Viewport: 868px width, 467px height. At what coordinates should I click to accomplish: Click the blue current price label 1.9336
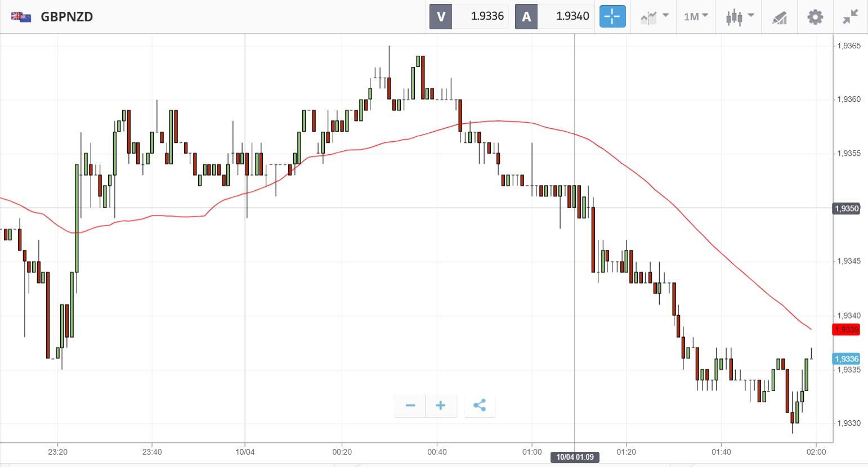click(x=846, y=359)
